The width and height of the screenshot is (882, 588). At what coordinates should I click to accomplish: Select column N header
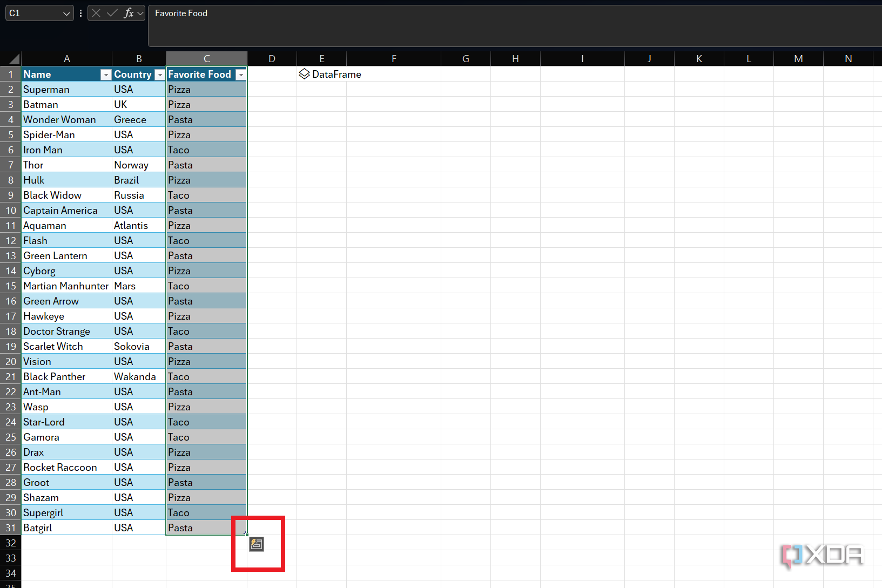(848, 59)
